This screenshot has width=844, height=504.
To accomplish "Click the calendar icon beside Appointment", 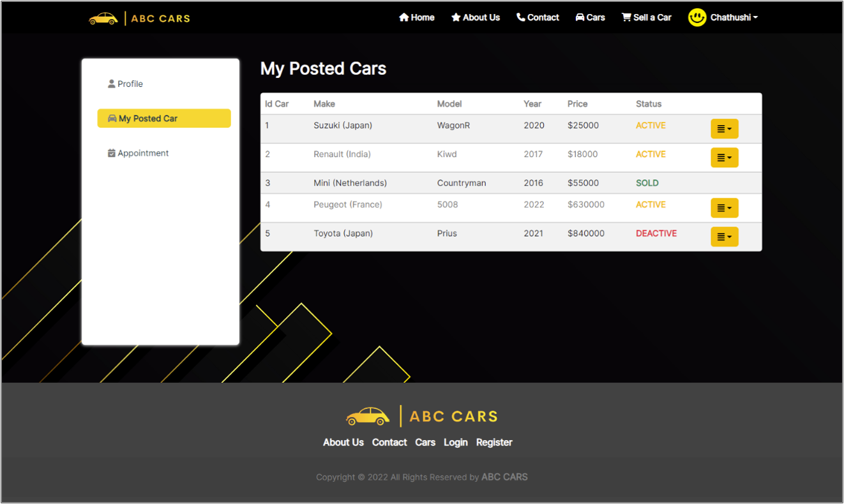I will tap(112, 153).
